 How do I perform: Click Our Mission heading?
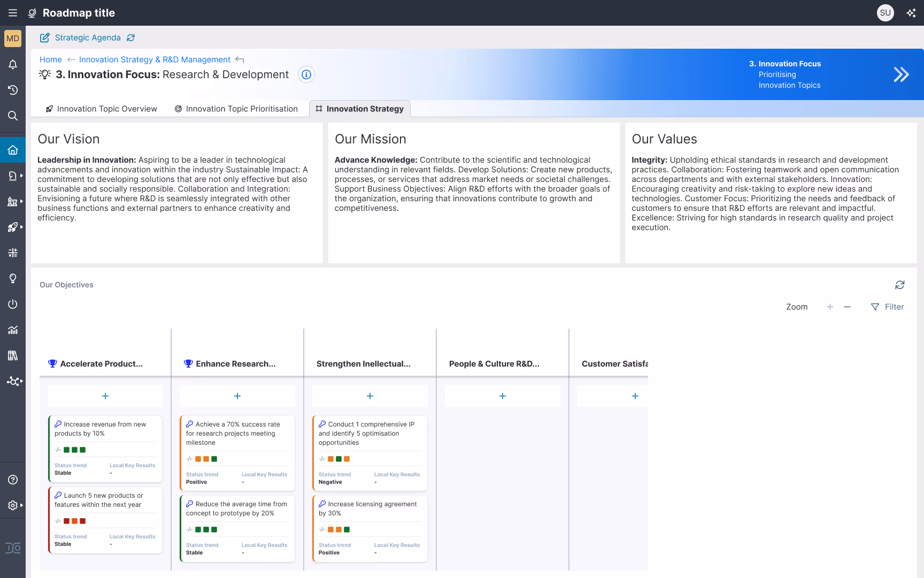tap(371, 139)
